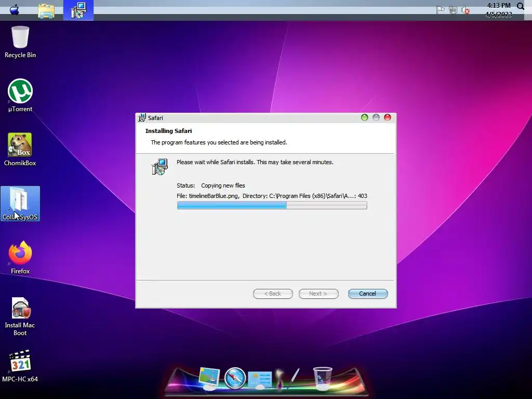Click the 'File: timelineBarBlue.png' line
Image resolution: width=532 pixels, height=399 pixels.
272,196
